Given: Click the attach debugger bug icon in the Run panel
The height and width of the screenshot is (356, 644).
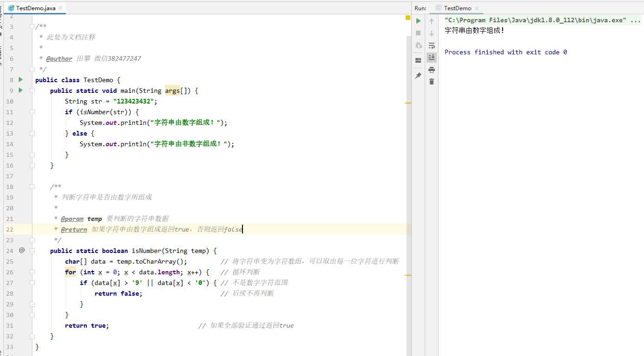Looking at the screenshot, I should (418, 45).
